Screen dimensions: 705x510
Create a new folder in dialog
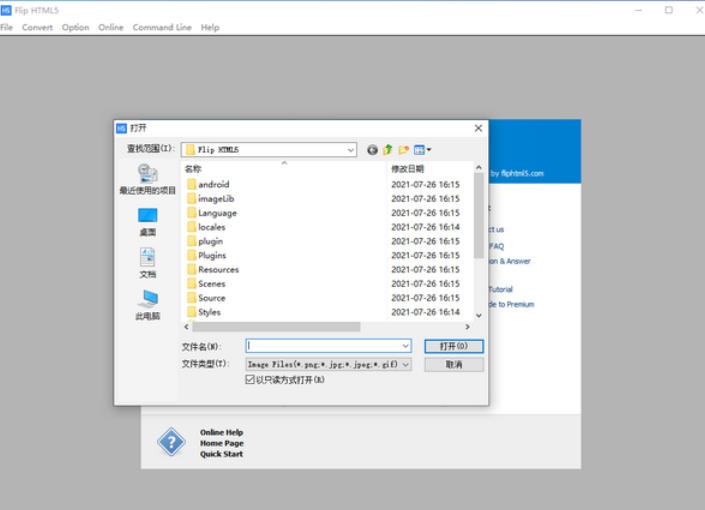pyautogui.click(x=403, y=150)
